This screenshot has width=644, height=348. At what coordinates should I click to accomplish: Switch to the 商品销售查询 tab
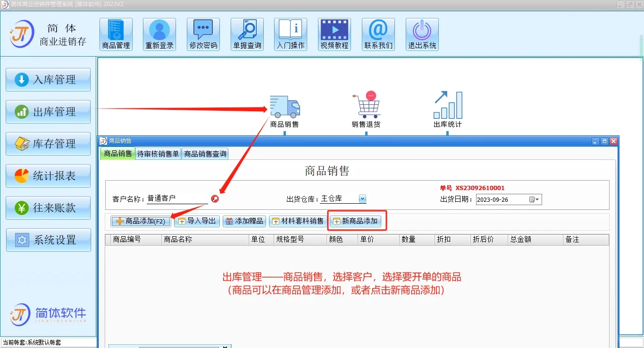tap(205, 154)
